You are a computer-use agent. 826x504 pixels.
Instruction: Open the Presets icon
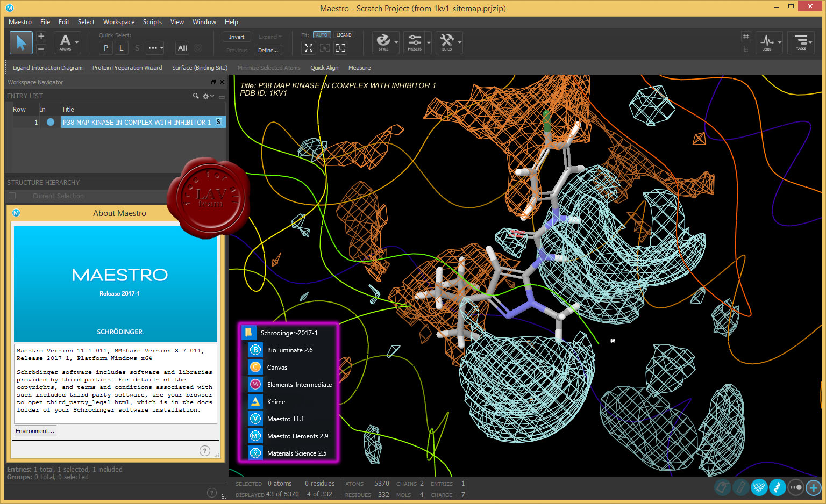click(415, 42)
